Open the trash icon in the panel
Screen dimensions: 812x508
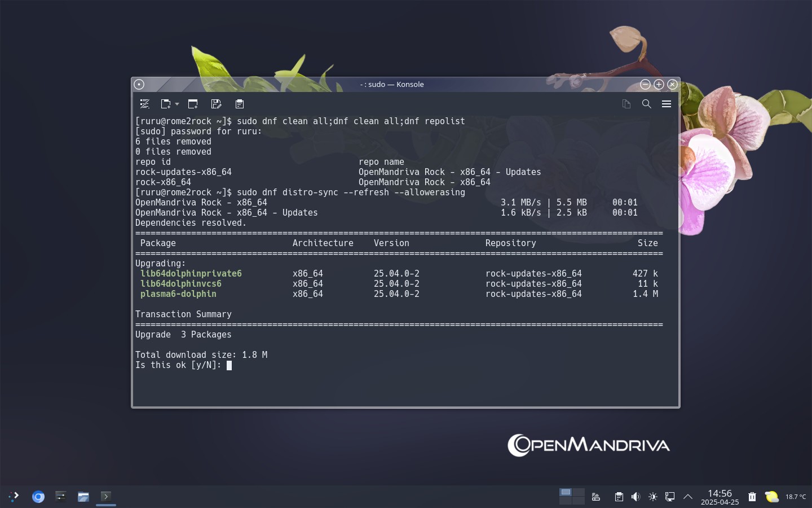click(x=752, y=497)
